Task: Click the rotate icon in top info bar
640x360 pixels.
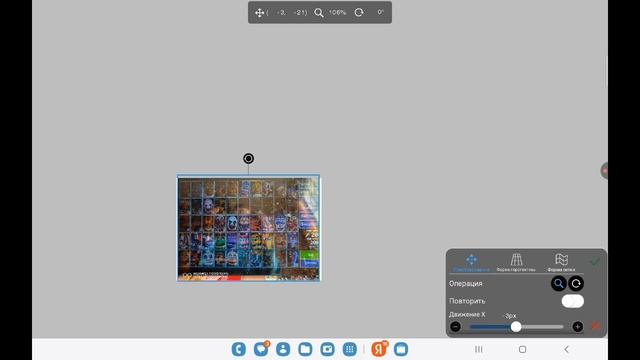Action: pyautogui.click(x=359, y=12)
